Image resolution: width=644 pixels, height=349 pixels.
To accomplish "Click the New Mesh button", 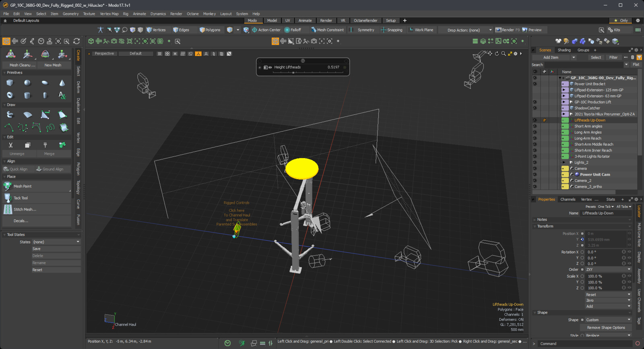I will [53, 65].
